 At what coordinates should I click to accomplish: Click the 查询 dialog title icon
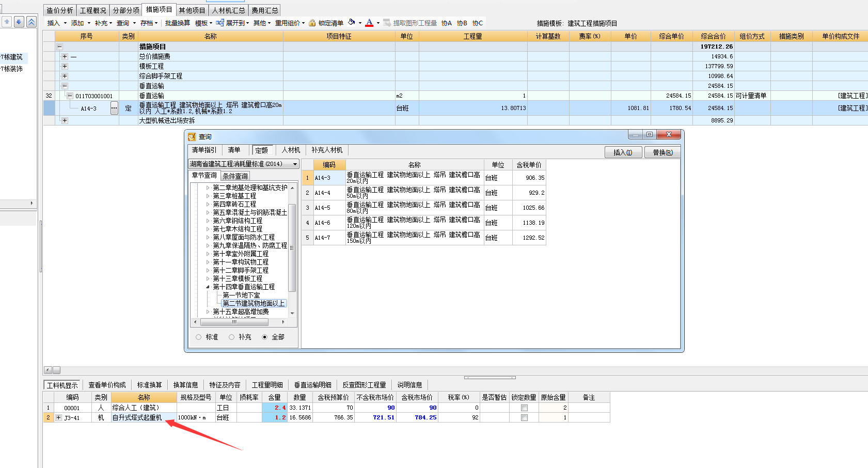pos(192,136)
